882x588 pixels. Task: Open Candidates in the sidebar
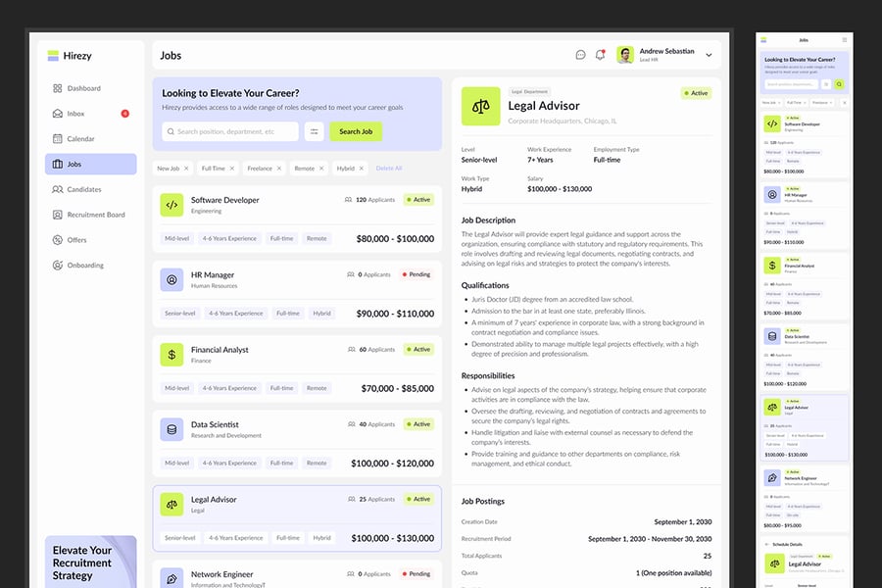83,189
